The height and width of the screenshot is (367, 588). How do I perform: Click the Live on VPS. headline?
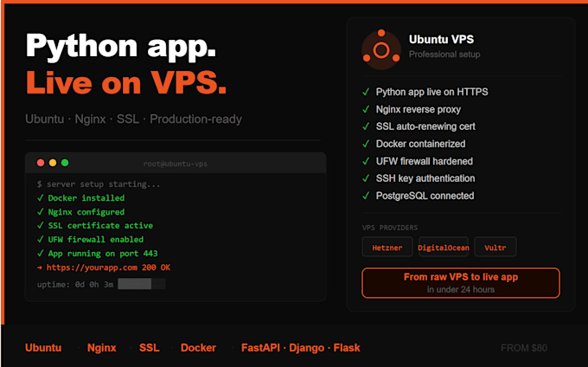pyautogui.click(x=126, y=82)
